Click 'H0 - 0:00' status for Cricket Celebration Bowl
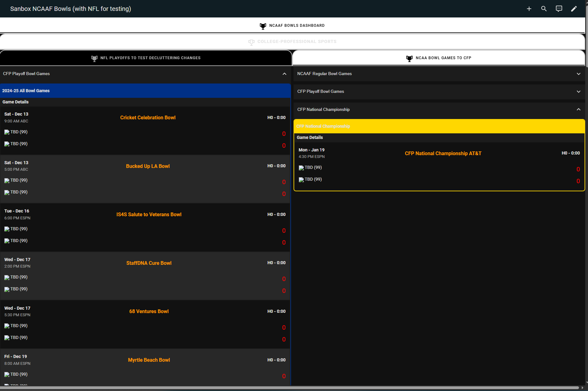This screenshot has width=588, height=391. click(276, 117)
